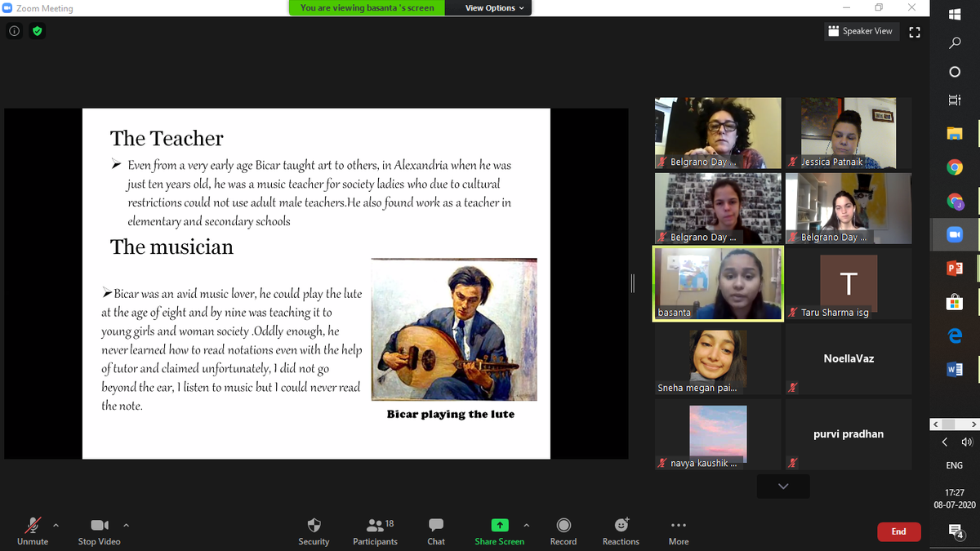
Task: Select Sneha megan pai video tile
Action: 718,358
